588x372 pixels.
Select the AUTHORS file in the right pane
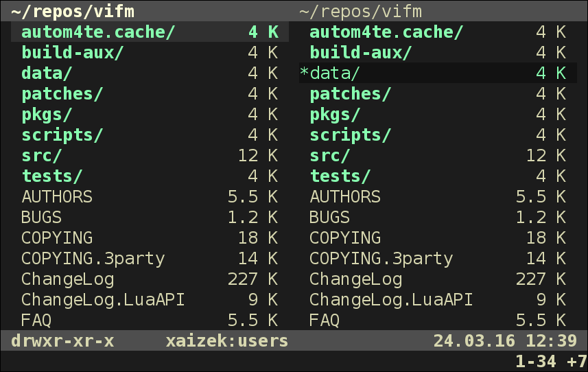438,197
